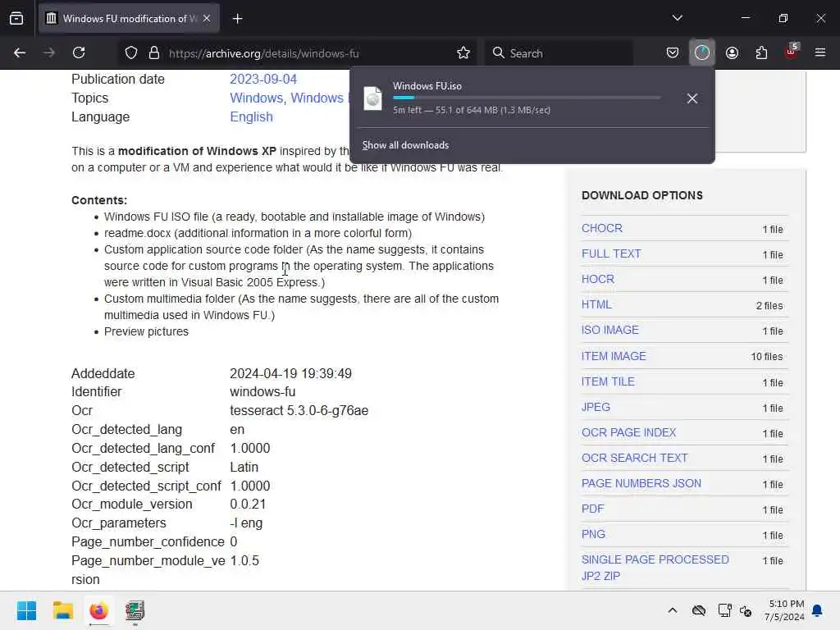This screenshot has width=840, height=630.
Task: Click Show all downloads
Action: click(405, 145)
